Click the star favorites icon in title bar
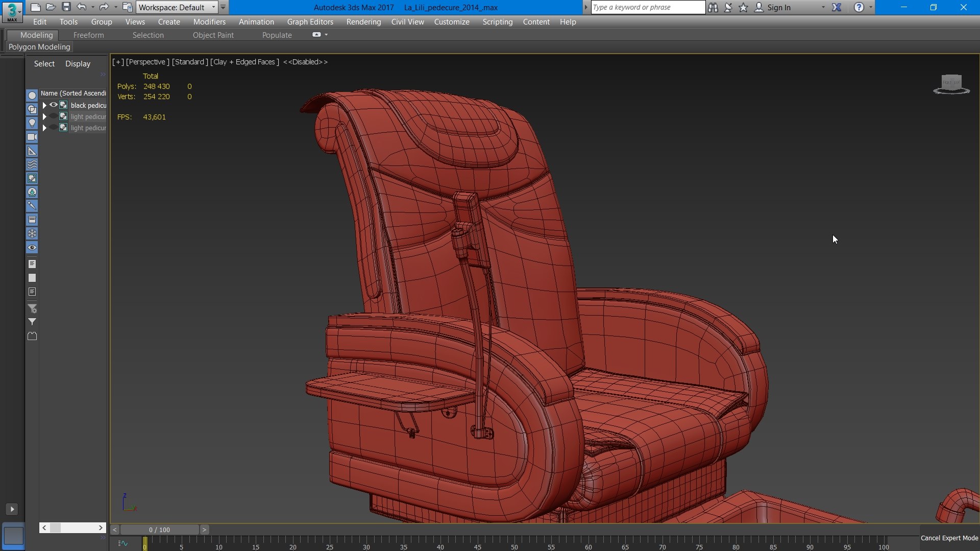The image size is (980, 551). pos(743,7)
